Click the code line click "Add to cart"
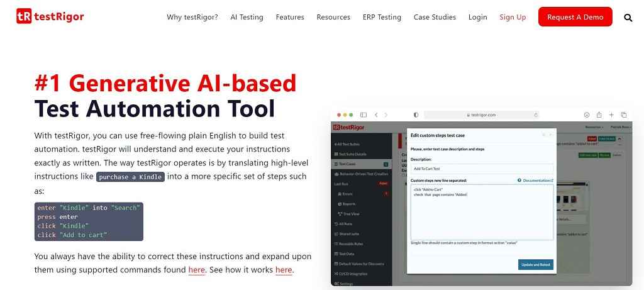The width and height of the screenshot is (644, 290). (72, 235)
